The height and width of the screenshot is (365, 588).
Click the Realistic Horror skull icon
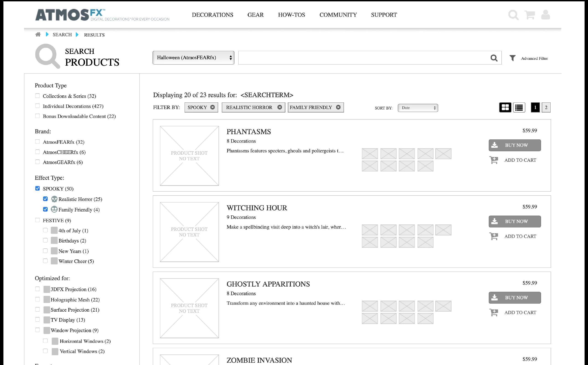tap(54, 199)
